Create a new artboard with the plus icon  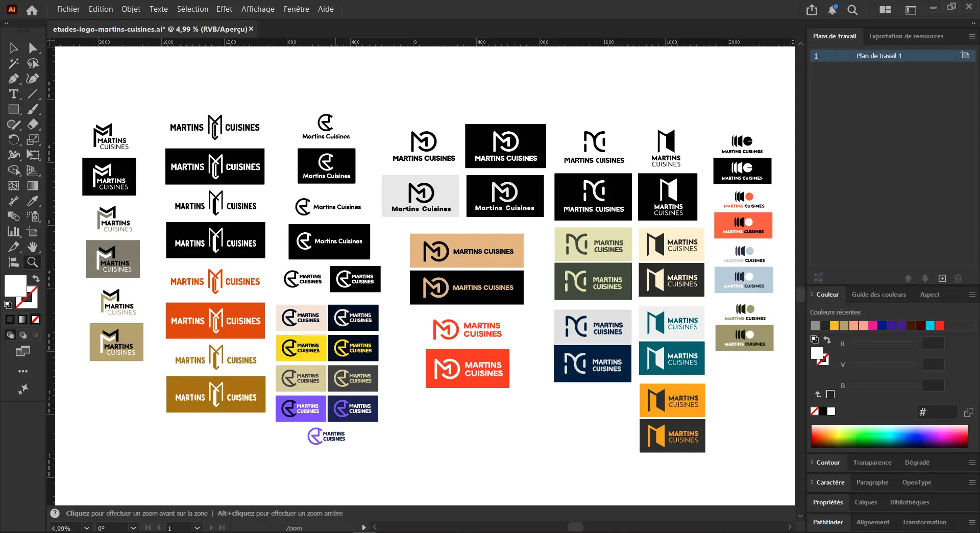pos(942,278)
